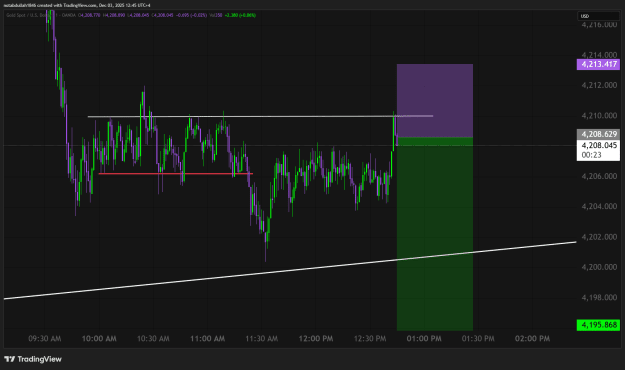Open the USD currency selector
Screen dimensions: 625x370
pyautogui.click(x=598, y=16)
